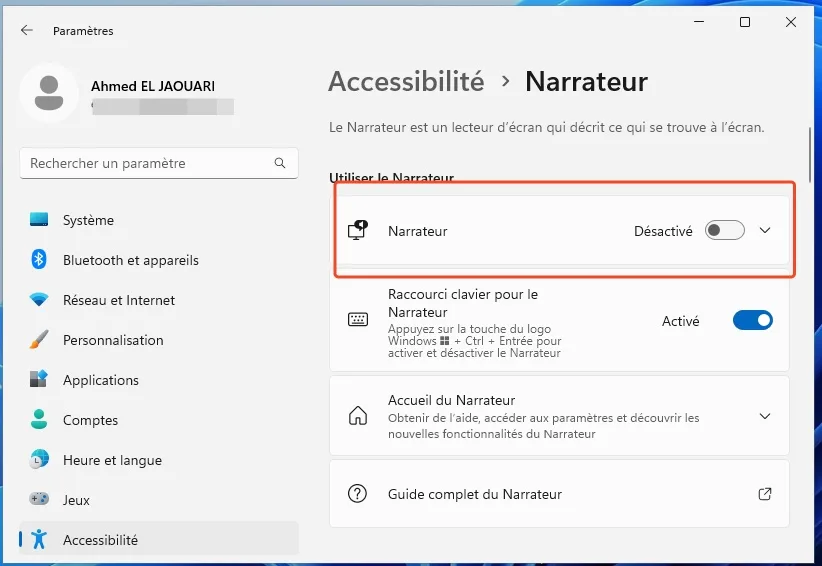Open Guide complet du Narrateur
This screenshot has height=566, width=822.
coord(559,494)
